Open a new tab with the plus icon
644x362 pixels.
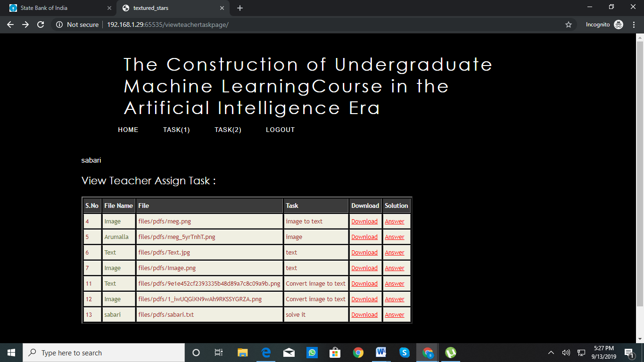240,8
